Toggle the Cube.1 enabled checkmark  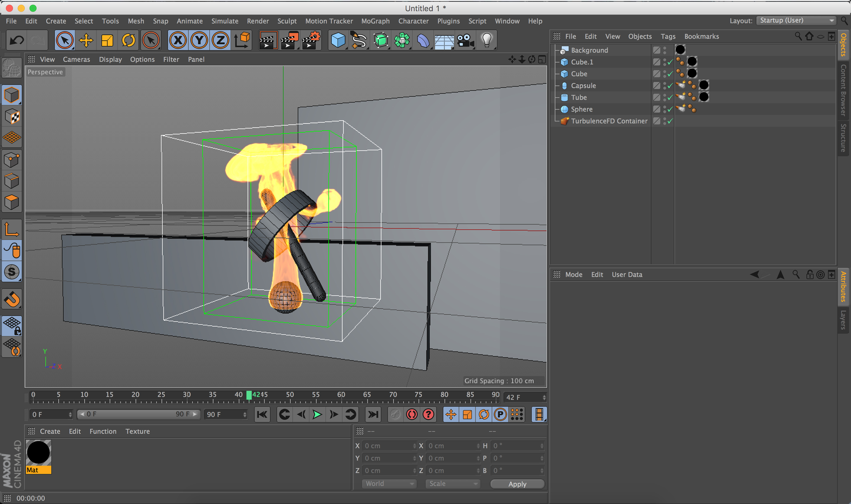click(x=670, y=62)
